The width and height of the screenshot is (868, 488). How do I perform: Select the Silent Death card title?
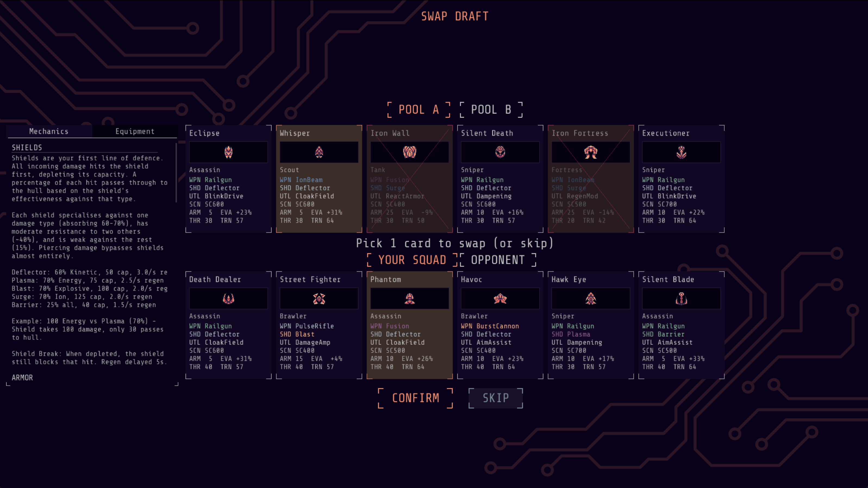click(487, 133)
